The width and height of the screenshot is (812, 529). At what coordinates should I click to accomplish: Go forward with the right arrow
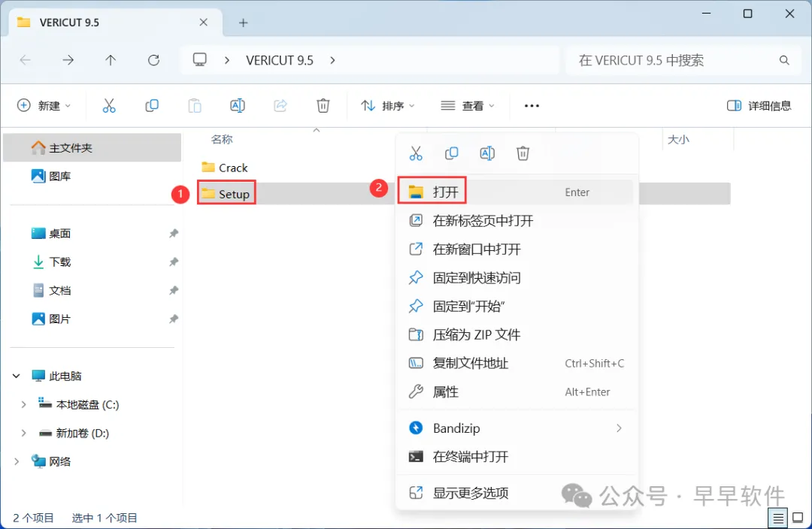coord(68,60)
